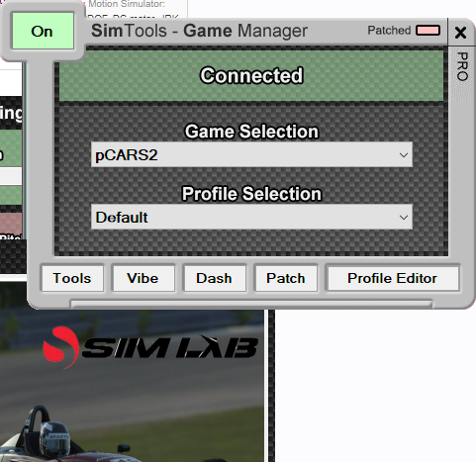Click the pink Patched status indicator
This screenshot has height=462, width=476.
click(428, 31)
